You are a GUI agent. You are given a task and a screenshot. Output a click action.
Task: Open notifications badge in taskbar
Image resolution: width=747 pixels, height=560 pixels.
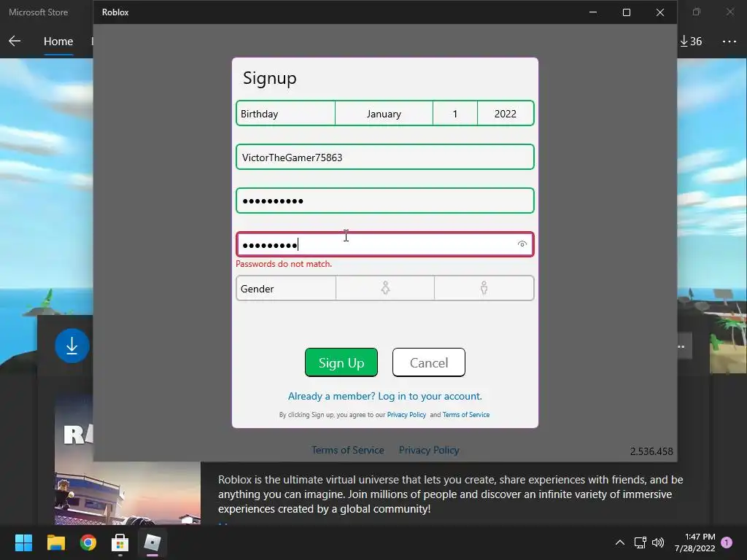[727, 542]
